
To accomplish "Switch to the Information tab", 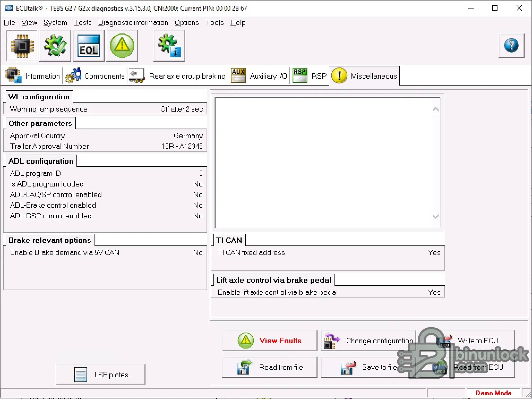I will (x=33, y=76).
